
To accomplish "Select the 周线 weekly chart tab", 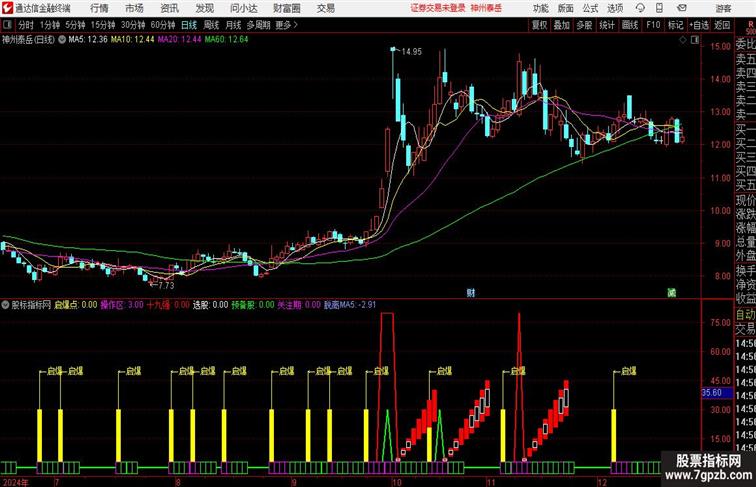I will click(x=211, y=25).
